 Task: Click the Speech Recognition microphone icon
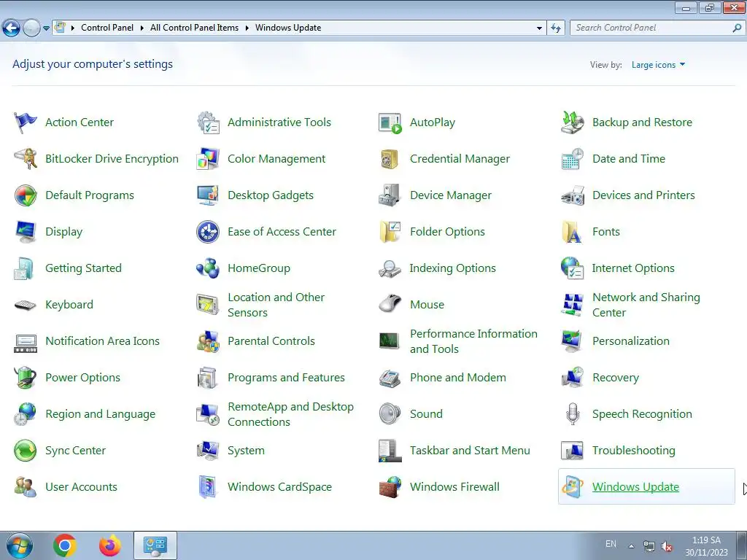tap(572, 414)
